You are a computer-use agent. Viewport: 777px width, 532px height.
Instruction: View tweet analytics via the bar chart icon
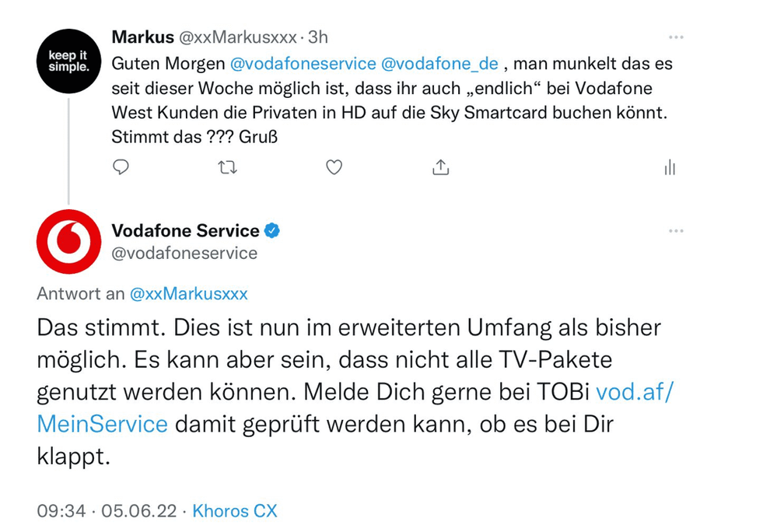[670, 167]
